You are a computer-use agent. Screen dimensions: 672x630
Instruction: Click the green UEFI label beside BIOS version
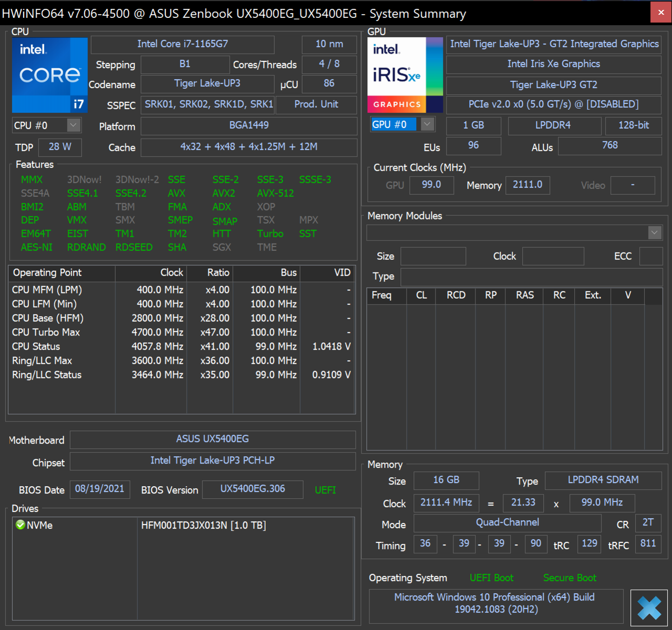(325, 490)
